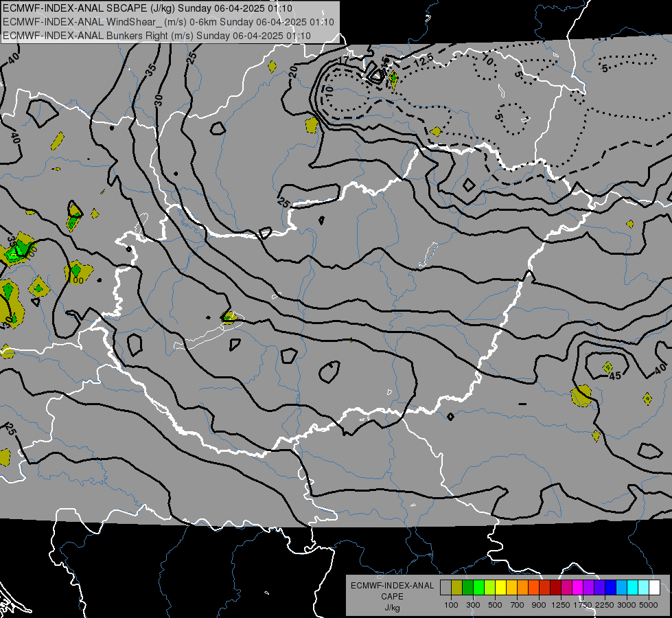Click legend tick label '2250'
This screenshot has width=672, height=618.
(605, 605)
